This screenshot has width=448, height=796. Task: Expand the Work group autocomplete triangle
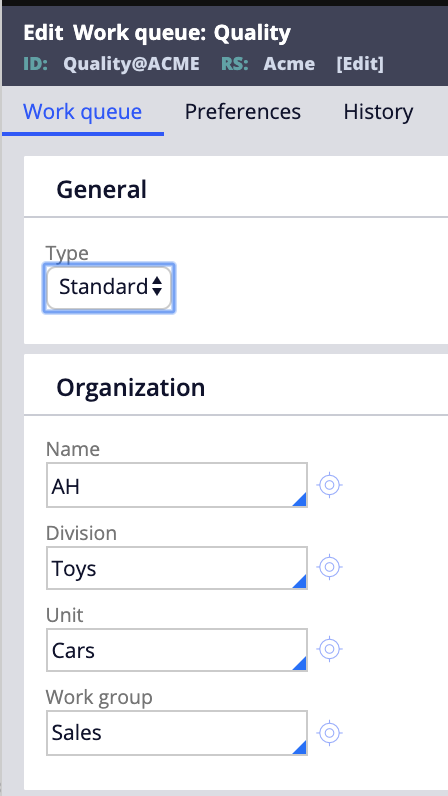(299, 746)
